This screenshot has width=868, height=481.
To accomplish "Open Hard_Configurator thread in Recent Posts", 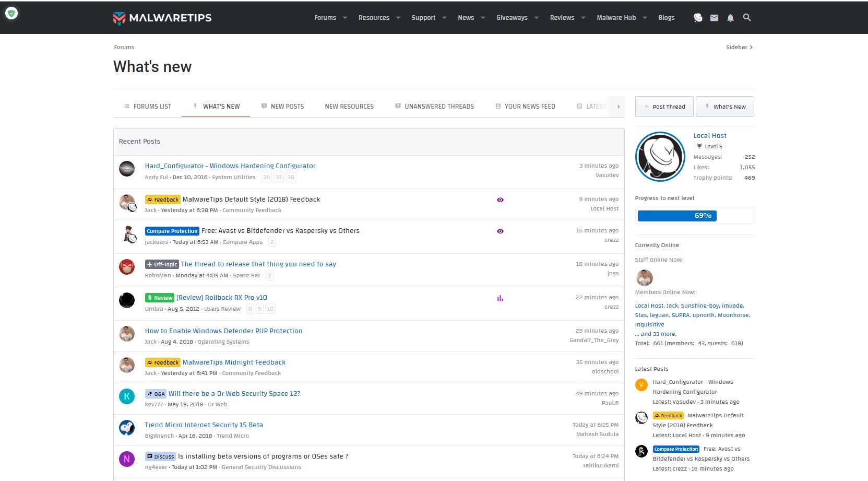I will tap(230, 166).
